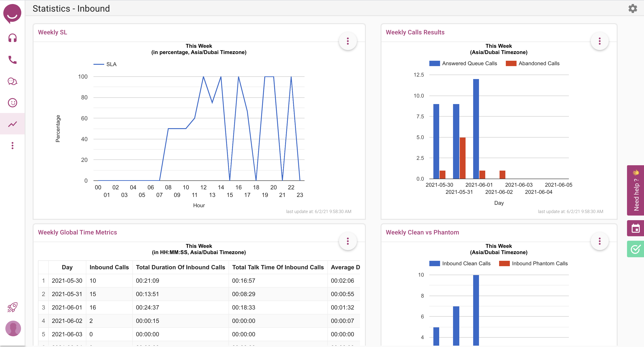Click the 00:18:33 talk time cell
Viewport: 644px width, 347px height.
[278, 307]
